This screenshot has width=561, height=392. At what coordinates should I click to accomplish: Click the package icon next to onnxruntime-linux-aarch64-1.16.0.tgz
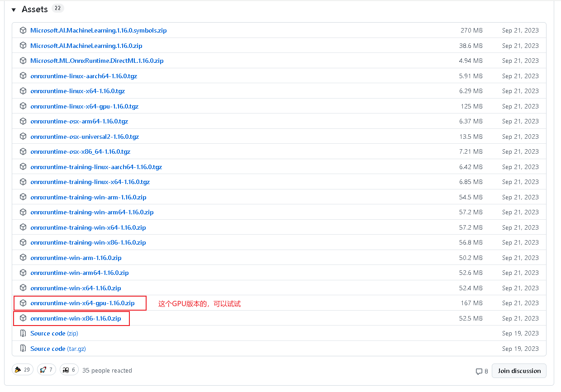point(23,76)
